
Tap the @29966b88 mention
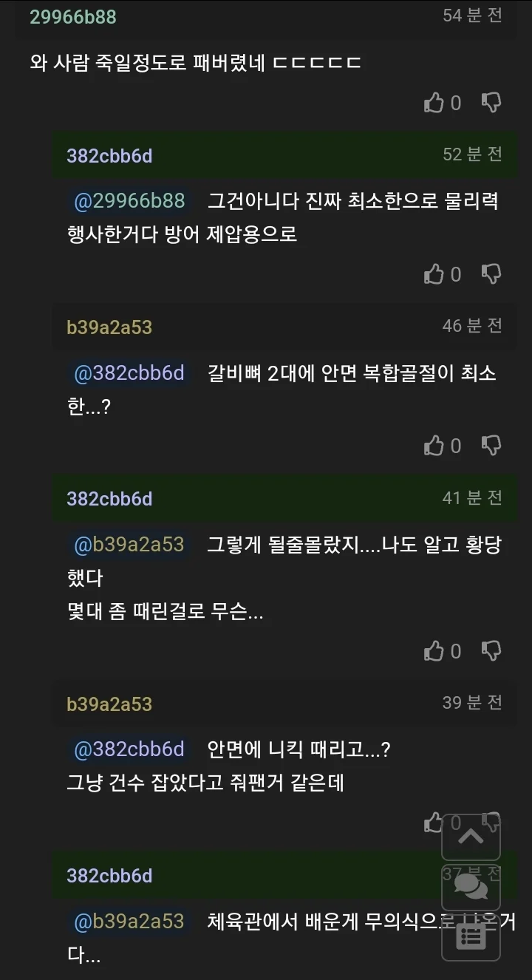129,200
